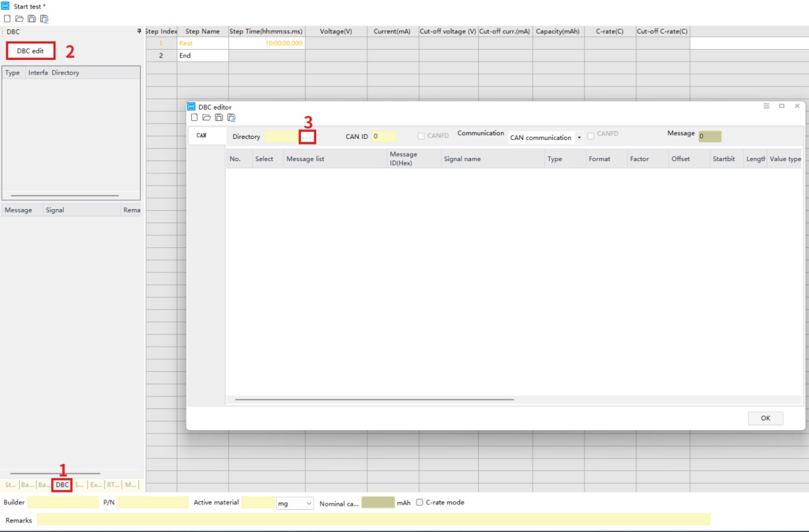Click New file icon in main toolbar
This screenshot has height=532, width=809.
pos(6,18)
